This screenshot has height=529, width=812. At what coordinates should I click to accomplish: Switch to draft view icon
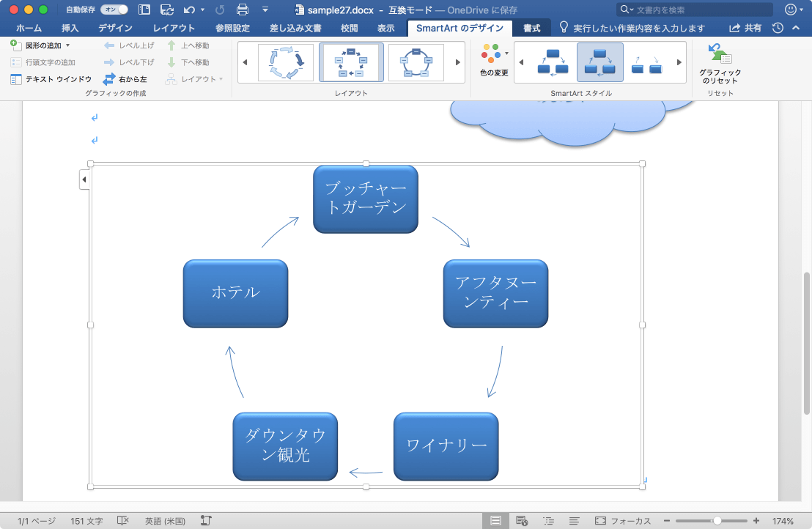tap(575, 521)
